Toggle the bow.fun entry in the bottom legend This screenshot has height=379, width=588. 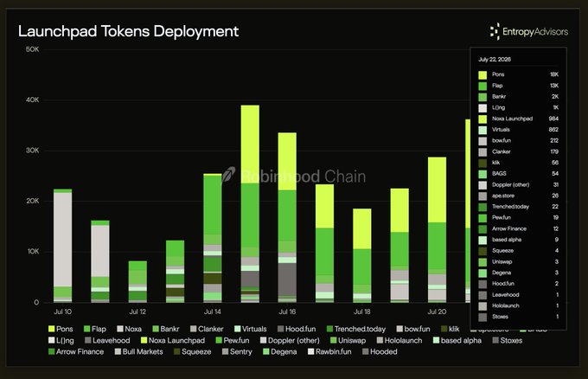pos(413,329)
